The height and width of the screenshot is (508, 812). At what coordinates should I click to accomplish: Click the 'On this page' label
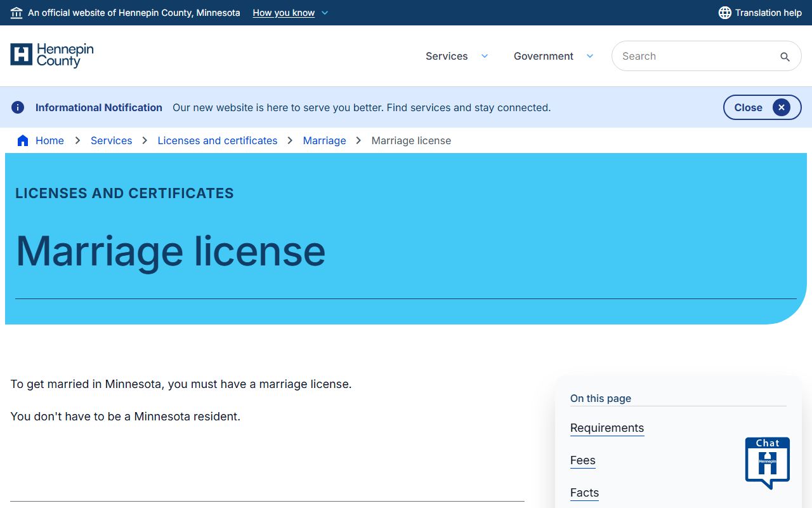(x=601, y=398)
